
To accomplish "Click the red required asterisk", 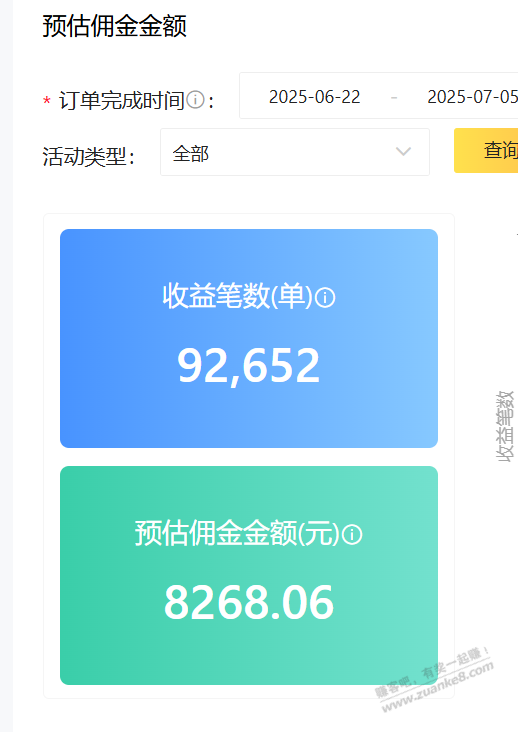I will (x=47, y=101).
